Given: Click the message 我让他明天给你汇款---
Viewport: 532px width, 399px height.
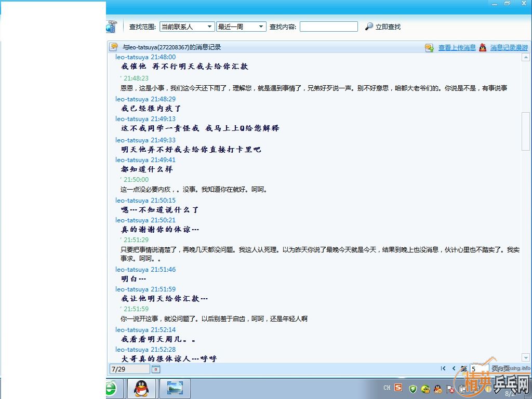Looking at the screenshot, I should [x=164, y=299].
